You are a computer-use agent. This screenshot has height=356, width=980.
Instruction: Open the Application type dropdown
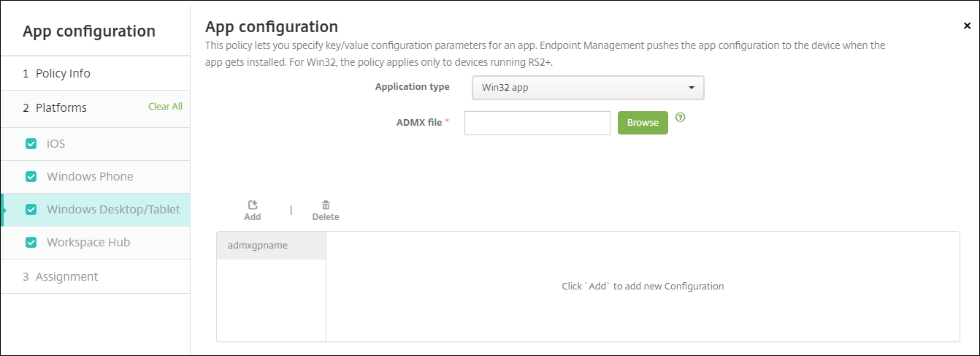coord(587,88)
